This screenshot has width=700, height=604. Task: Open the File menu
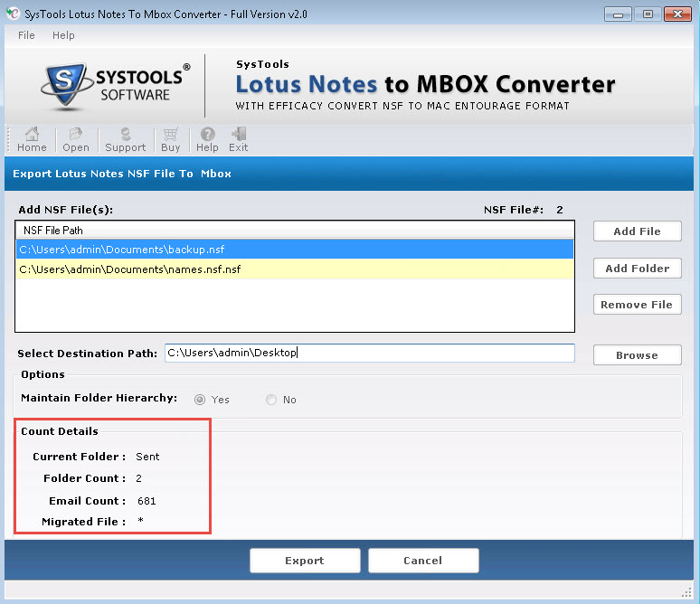click(26, 35)
